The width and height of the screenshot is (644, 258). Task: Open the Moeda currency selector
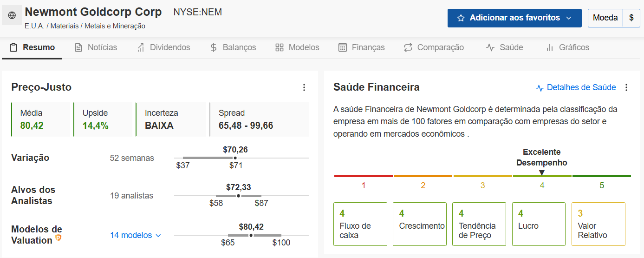click(x=605, y=18)
